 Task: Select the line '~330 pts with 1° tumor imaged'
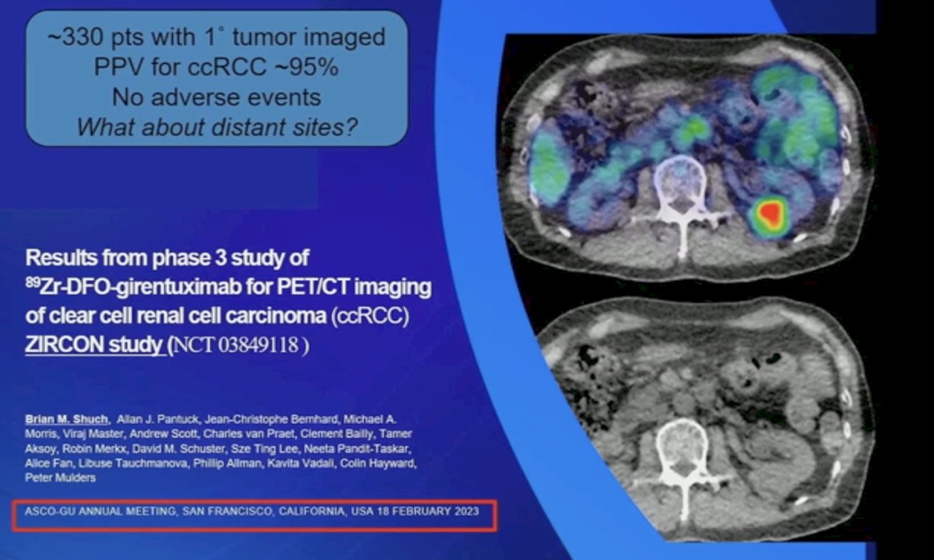217,37
